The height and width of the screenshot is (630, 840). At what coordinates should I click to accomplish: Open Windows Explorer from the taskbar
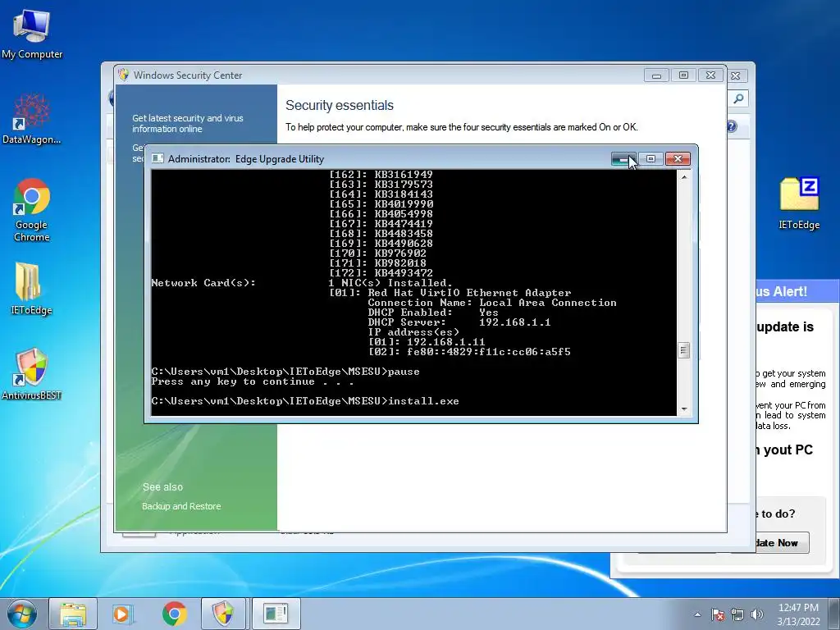[x=73, y=614]
